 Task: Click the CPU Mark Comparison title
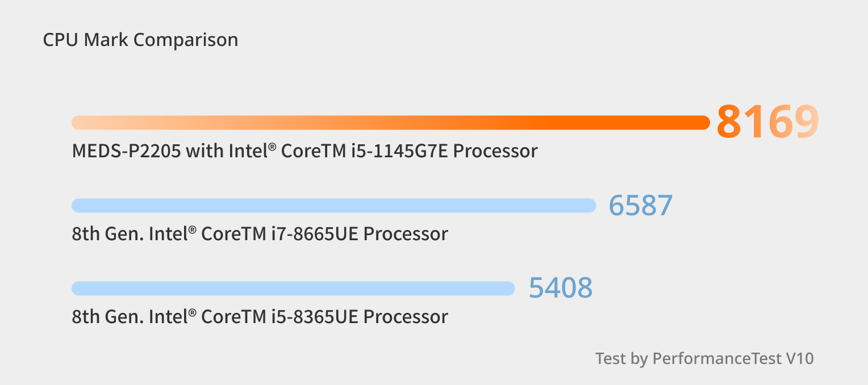(140, 40)
